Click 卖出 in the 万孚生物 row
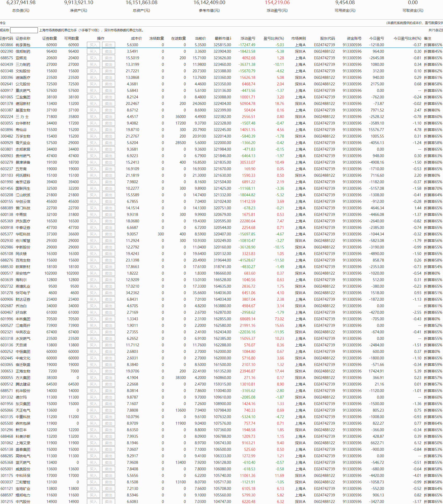Viewport: 443px width, 504px height. (108, 136)
